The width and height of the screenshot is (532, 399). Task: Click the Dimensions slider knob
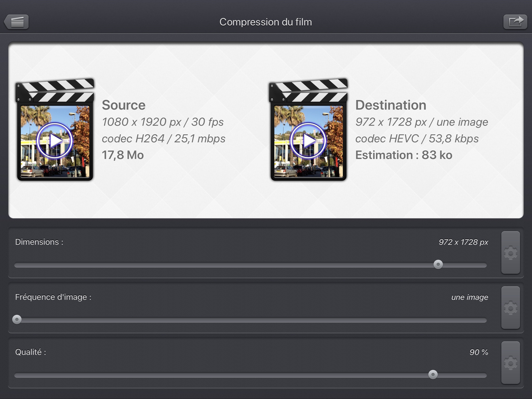438,264
